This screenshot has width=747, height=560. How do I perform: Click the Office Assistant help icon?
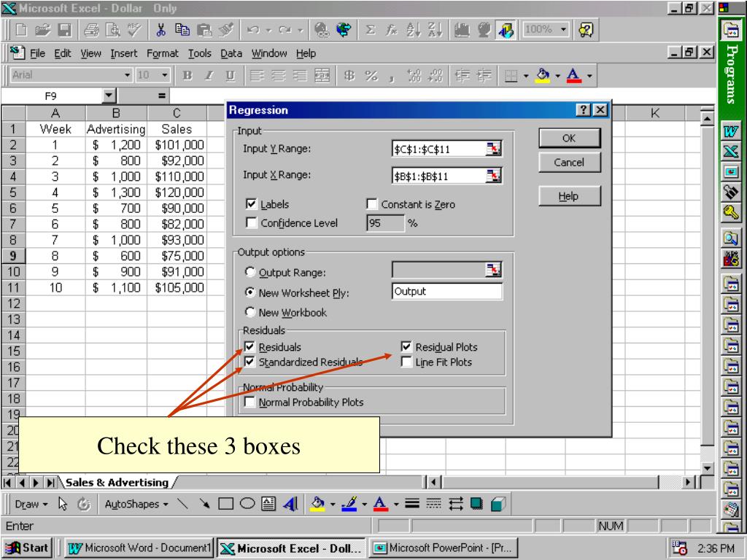coord(586,30)
